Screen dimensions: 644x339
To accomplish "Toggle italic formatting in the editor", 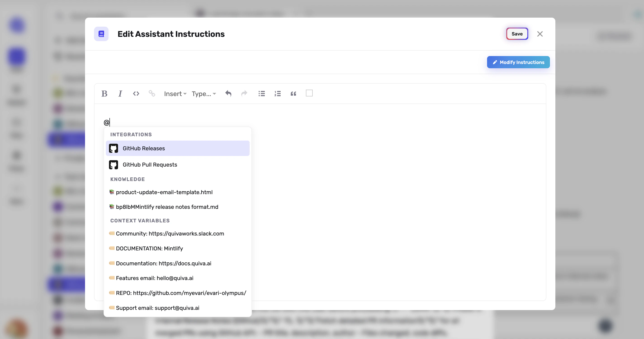I will [x=120, y=93].
